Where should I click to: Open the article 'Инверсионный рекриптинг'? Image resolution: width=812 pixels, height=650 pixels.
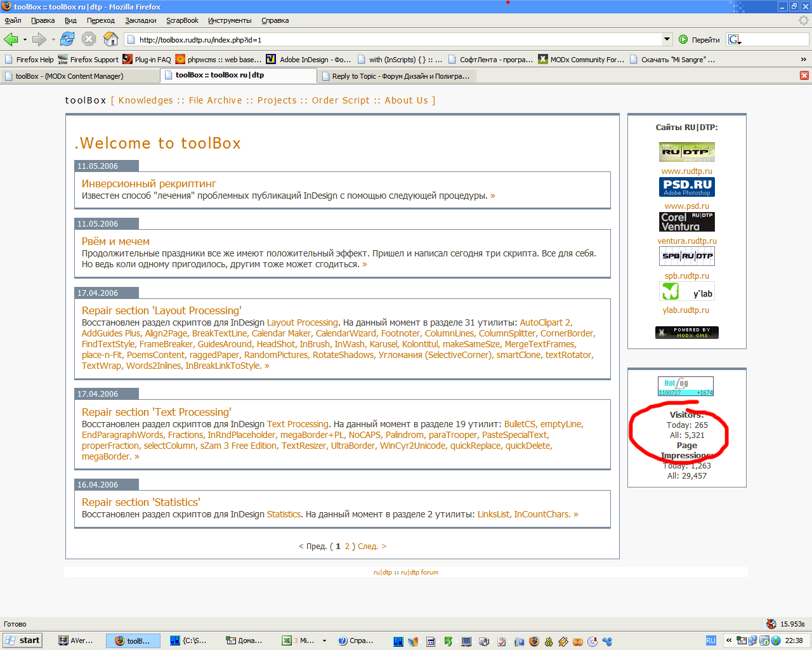click(x=149, y=183)
